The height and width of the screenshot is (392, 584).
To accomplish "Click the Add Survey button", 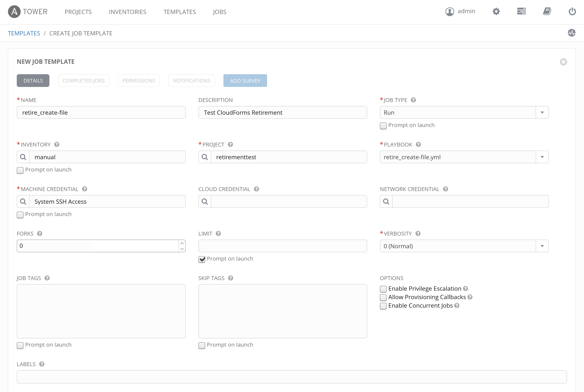I will pyautogui.click(x=245, y=81).
